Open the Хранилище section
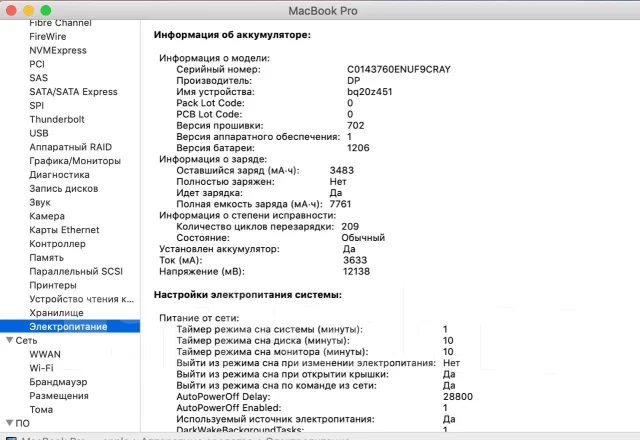Image resolution: width=640 pixels, height=440 pixels. point(56,313)
